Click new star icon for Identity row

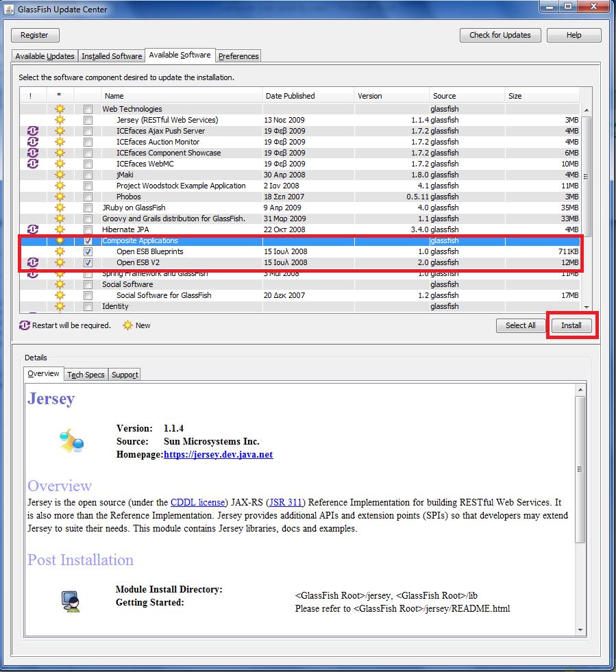coord(60,306)
